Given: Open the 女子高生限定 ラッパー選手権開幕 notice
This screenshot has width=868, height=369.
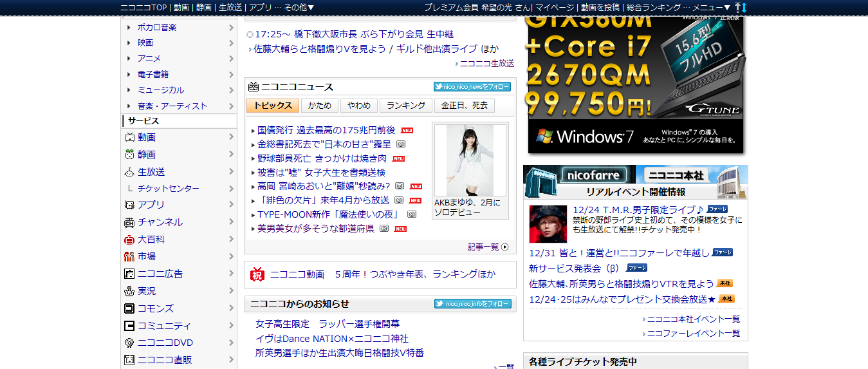Looking at the screenshot, I should [x=328, y=324].
